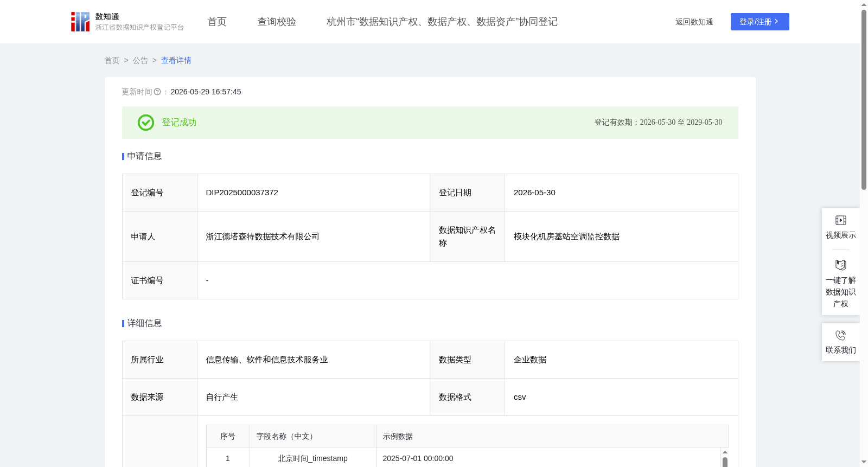Click the 更新时间 label
The height and width of the screenshot is (467, 868).
click(137, 92)
